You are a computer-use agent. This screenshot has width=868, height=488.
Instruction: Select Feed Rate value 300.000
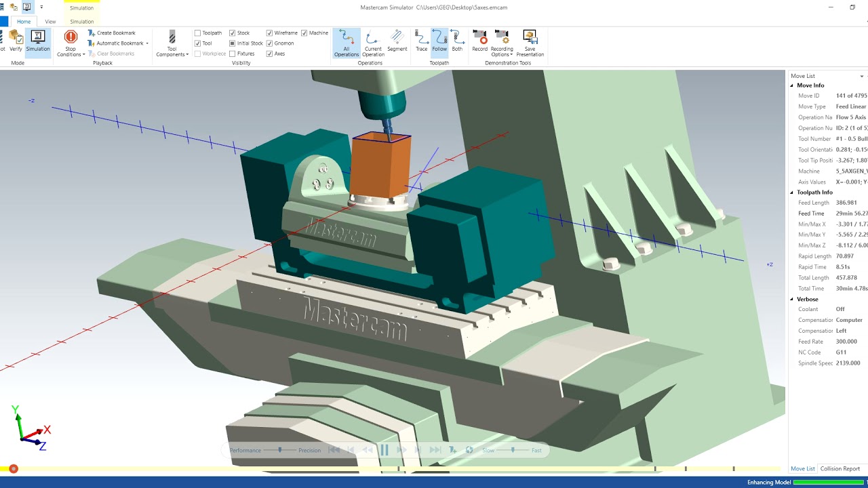pos(846,342)
